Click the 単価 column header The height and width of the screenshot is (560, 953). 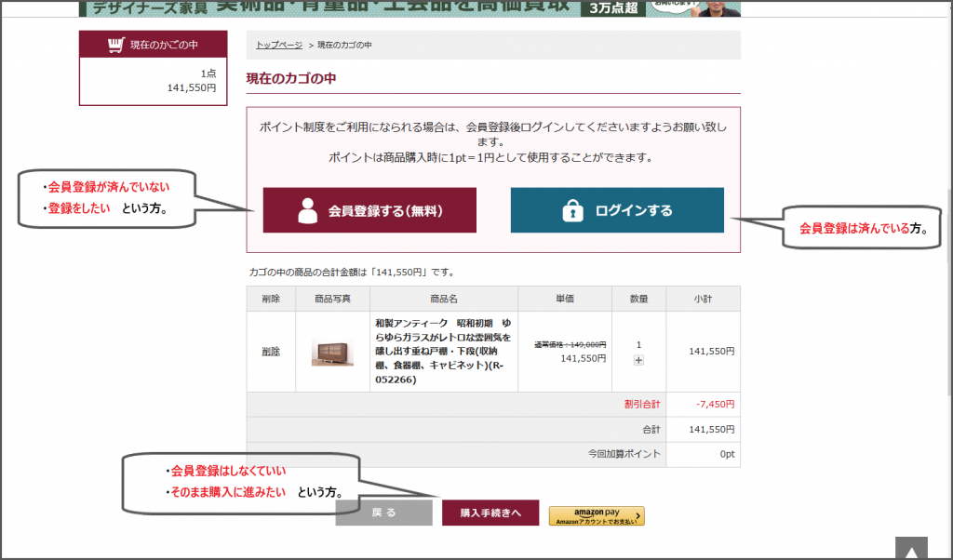pos(565,299)
